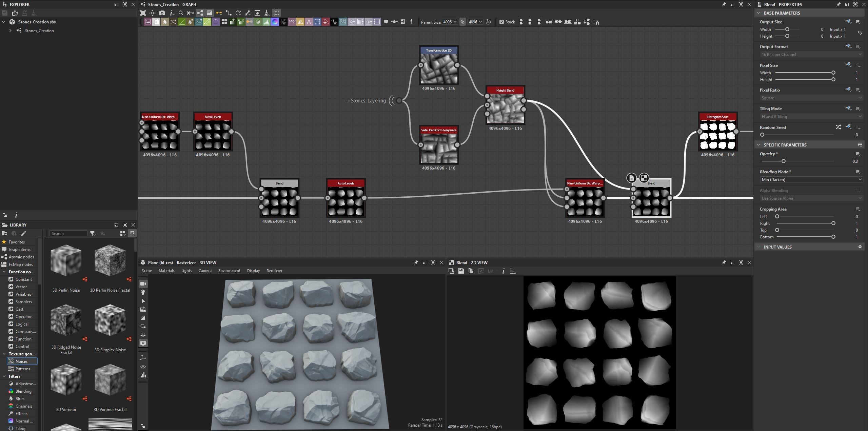Add a Curve node from the toolbar
The width and height of the screenshot is (868, 431).
pyautogui.click(x=182, y=22)
